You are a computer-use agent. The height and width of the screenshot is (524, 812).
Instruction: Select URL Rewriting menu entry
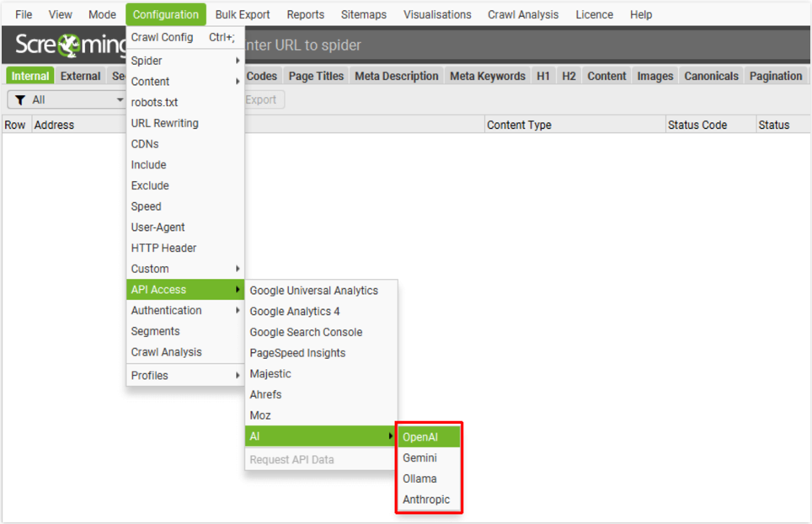[184, 123]
